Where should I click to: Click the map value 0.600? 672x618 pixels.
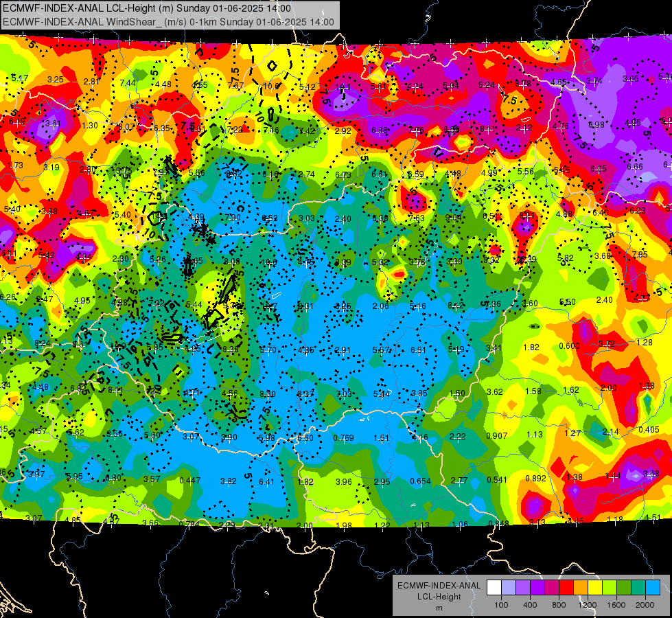569,346
